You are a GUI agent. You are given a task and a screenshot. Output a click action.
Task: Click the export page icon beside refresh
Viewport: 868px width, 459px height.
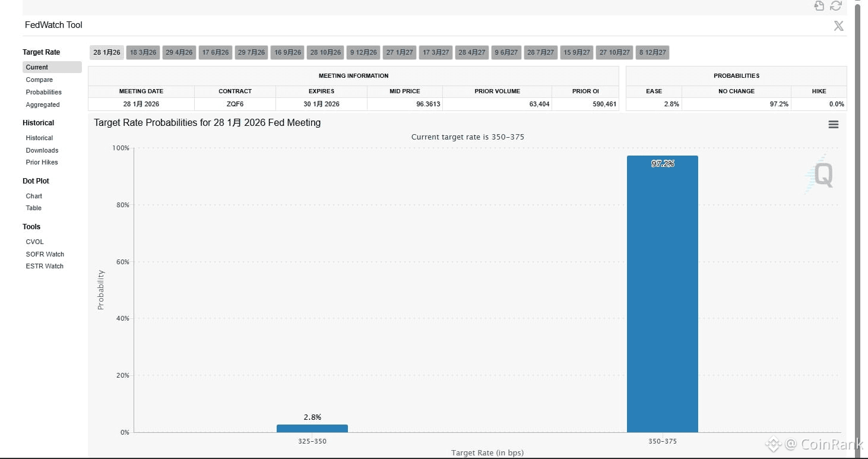point(819,6)
